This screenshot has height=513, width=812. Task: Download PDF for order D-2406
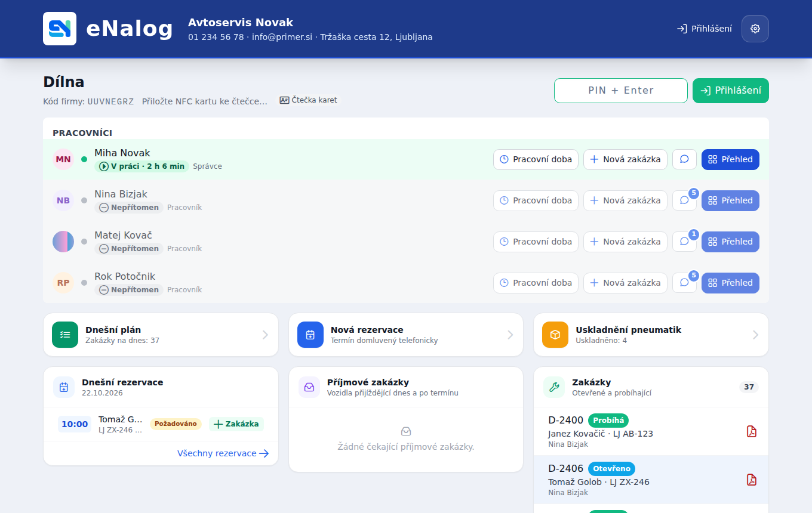click(752, 480)
